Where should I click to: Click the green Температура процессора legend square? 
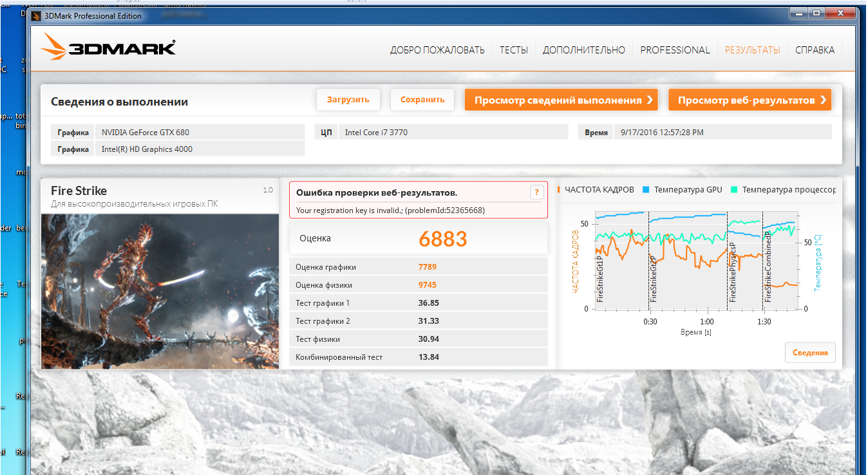point(734,190)
